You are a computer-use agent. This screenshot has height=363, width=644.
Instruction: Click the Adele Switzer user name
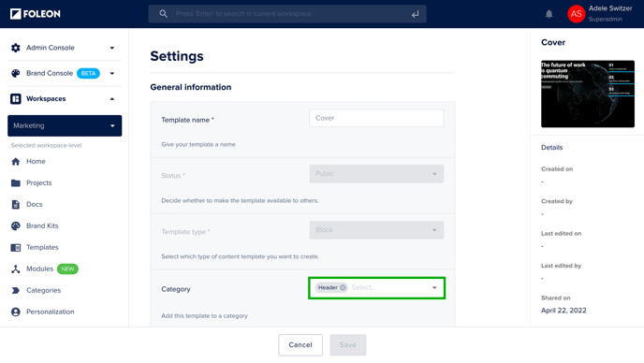610,8
